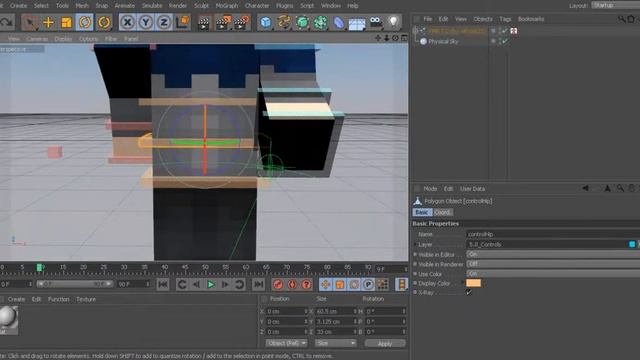Toggle the X-Ray checkbox
Image resolution: width=640 pixels, height=360 pixels.
point(469,292)
